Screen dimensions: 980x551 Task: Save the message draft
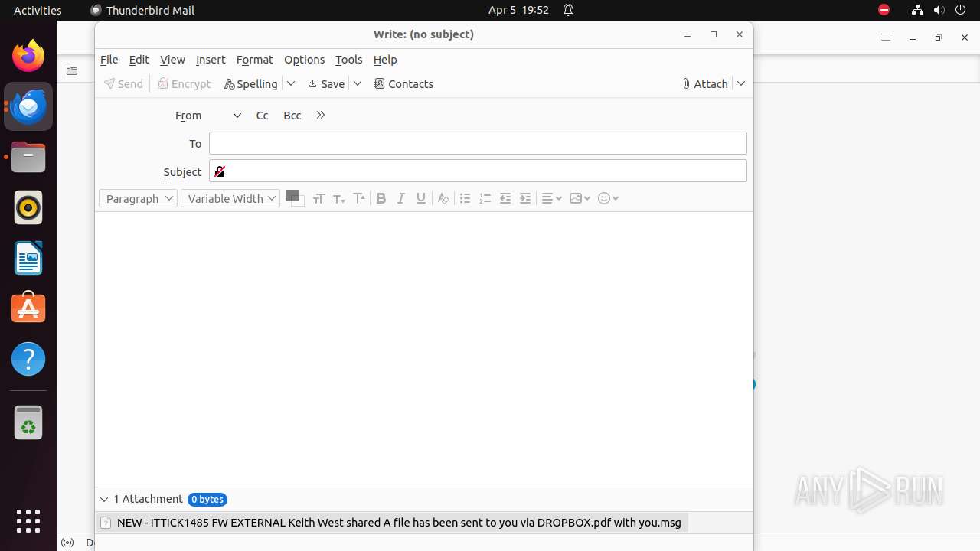pos(326,83)
